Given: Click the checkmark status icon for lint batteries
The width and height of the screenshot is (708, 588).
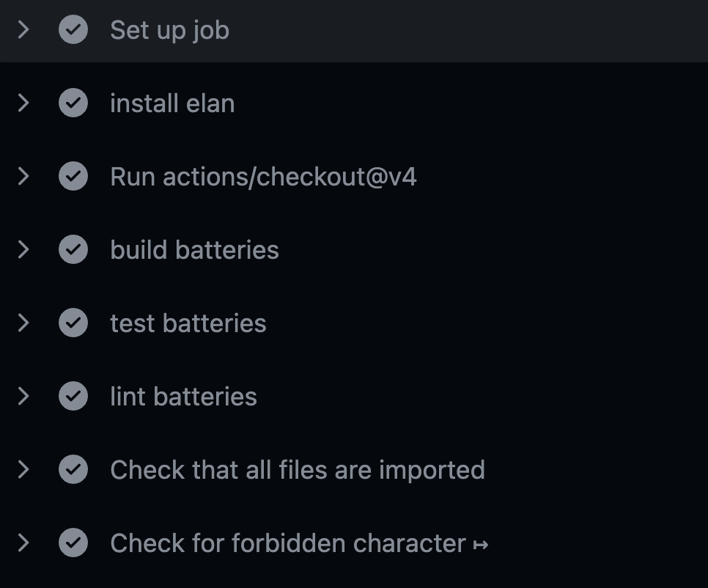Looking at the screenshot, I should tap(73, 396).
